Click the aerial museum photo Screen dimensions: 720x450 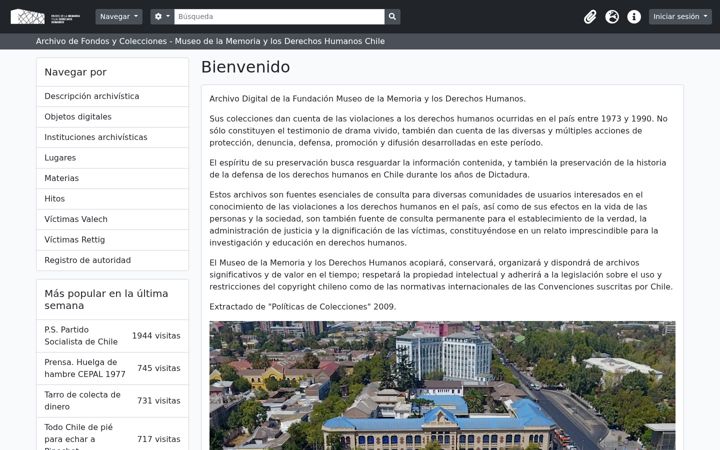[x=442, y=385]
